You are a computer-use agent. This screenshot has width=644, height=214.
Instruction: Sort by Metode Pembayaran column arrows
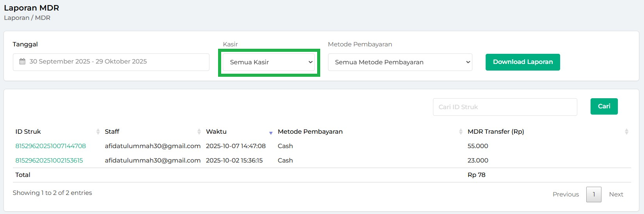(x=461, y=132)
